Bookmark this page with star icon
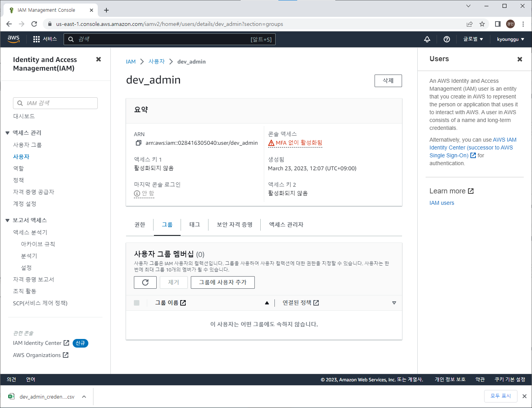Viewport: 532px width, 408px height. point(482,24)
